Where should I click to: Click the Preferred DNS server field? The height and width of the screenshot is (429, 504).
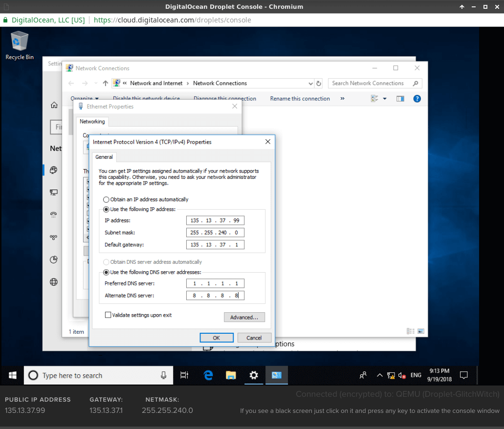[x=215, y=283]
